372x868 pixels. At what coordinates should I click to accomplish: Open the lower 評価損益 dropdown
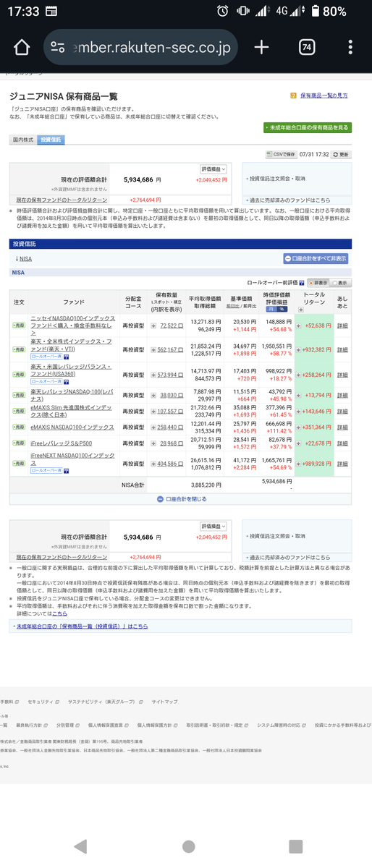click(214, 527)
